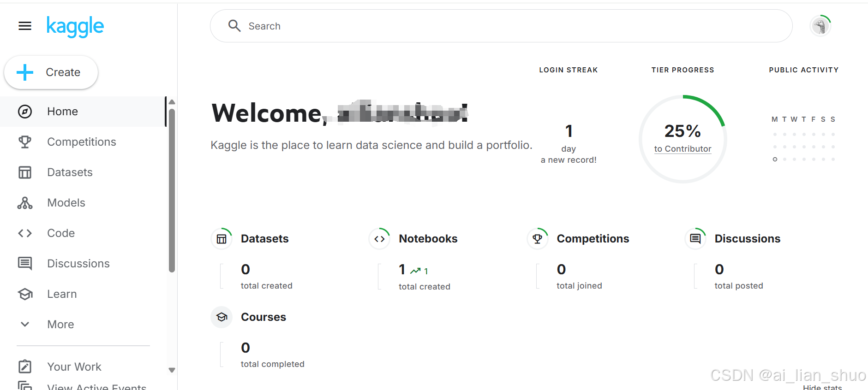Click the Home compass icon
Image resolution: width=868 pixels, height=390 pixels.
[25, 112]
